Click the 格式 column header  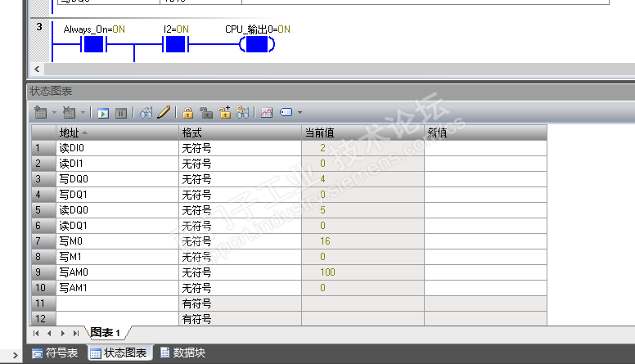click(x=240, y=133)
